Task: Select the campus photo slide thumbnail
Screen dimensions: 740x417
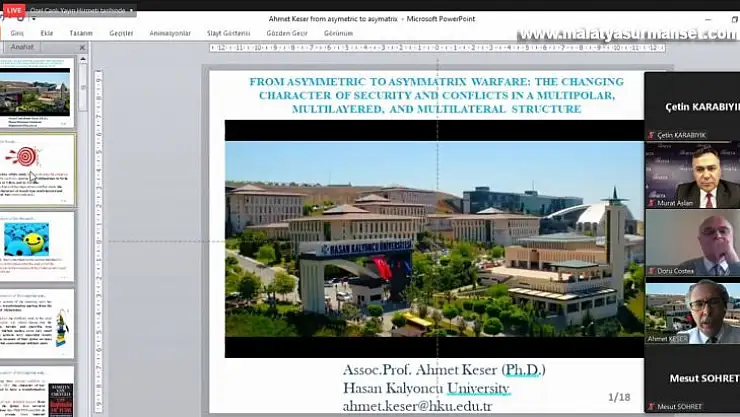Action: click(x=37, y=92)
